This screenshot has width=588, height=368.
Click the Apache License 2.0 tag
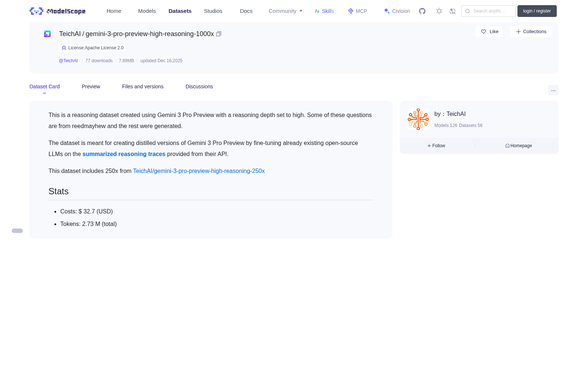pyautogui.click(x=92, y=48)
